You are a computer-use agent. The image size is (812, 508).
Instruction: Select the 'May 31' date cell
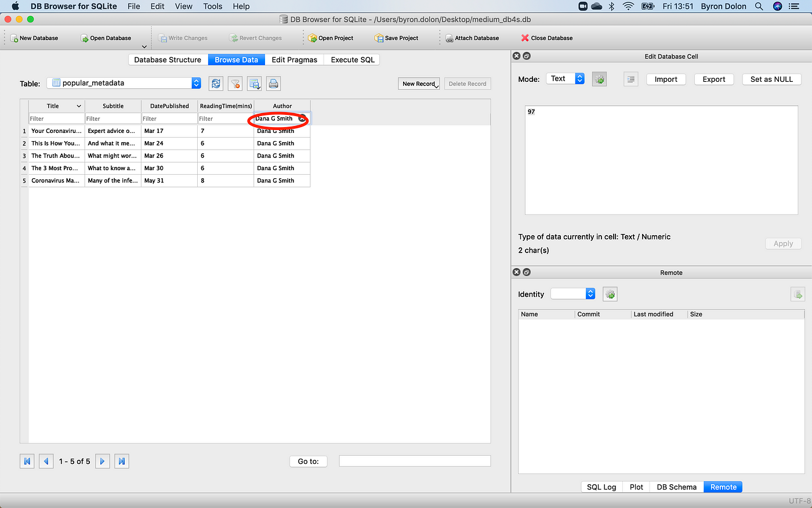click(169, 181)
